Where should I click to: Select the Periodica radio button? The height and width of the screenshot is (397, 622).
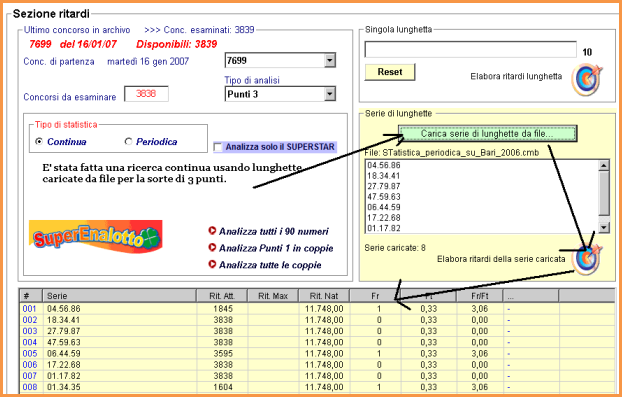click(128, 141)
